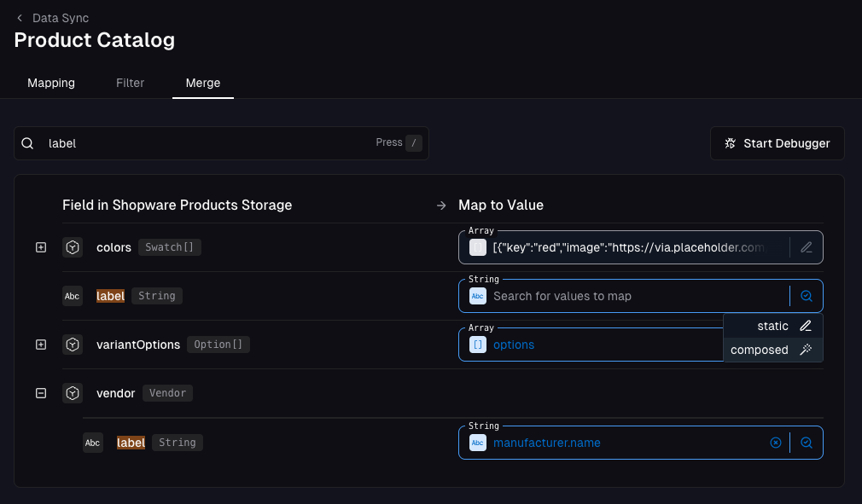Image resolution: width=862 pixels, height=504 pixels.
Task: Click the Start Debugger button
Action: tap(777, 142)
